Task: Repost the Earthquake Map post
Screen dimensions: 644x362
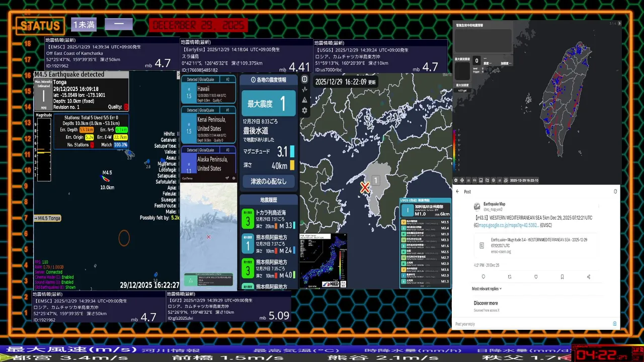Action: coord(510,277)
